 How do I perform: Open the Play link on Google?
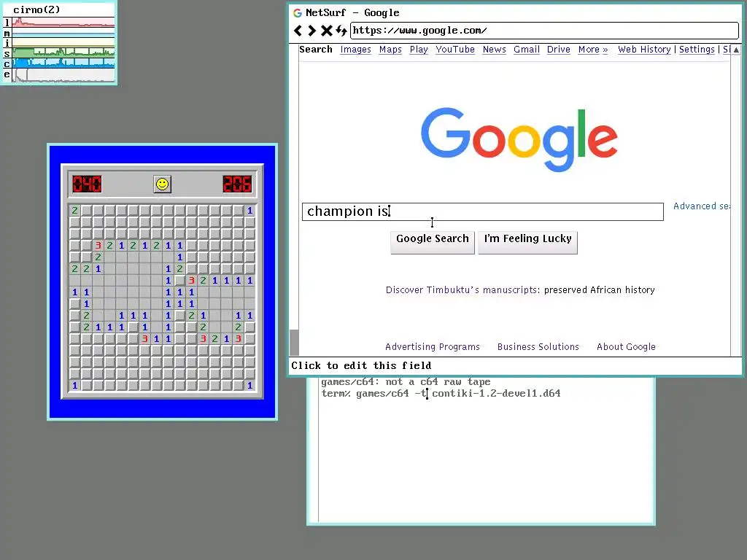coord(419,50)
